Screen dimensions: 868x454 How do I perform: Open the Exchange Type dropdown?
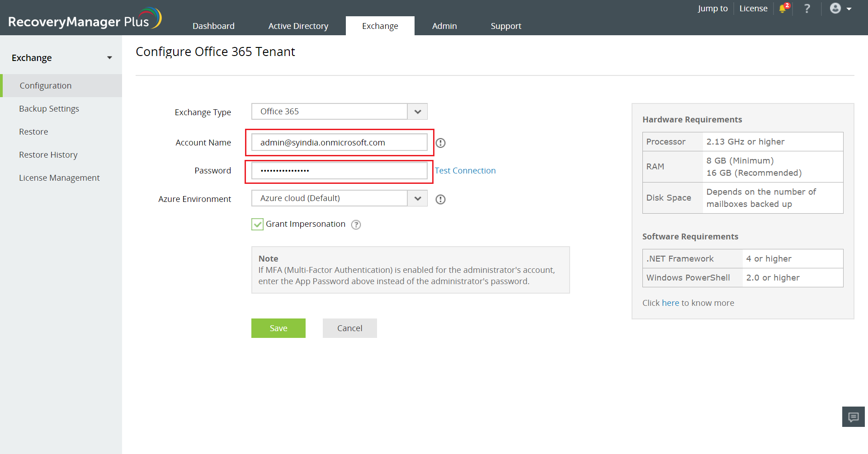[417, 112]
